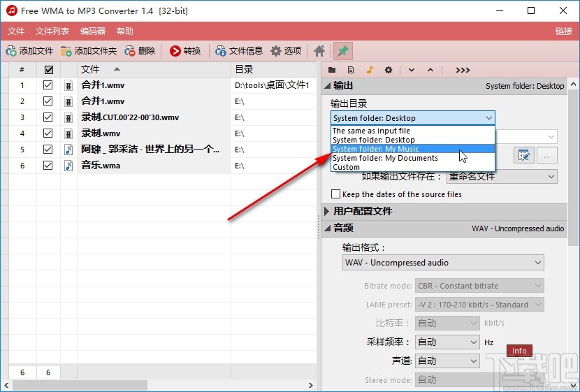
Task: Click the 添加文件夹 add folder button
Action: 89,51
